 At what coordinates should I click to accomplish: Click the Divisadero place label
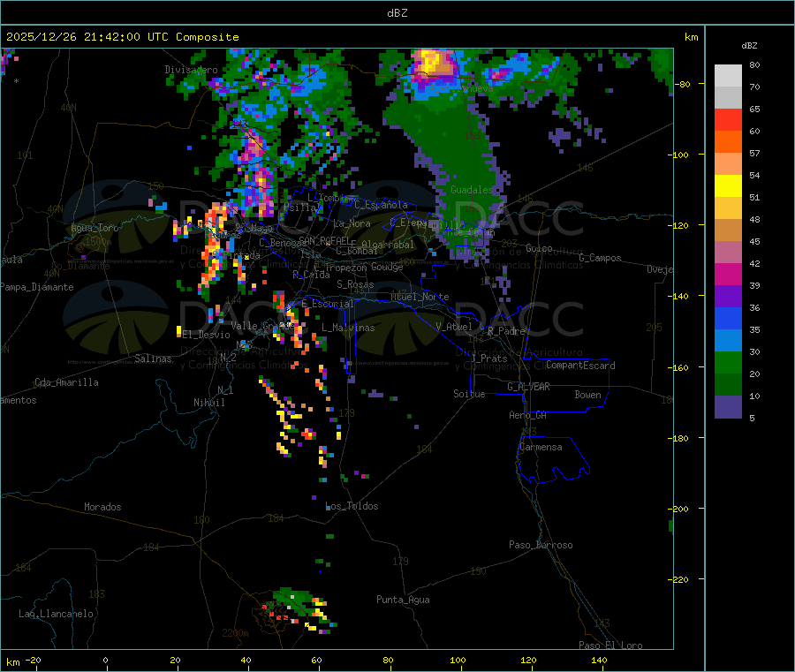point(191,70)
